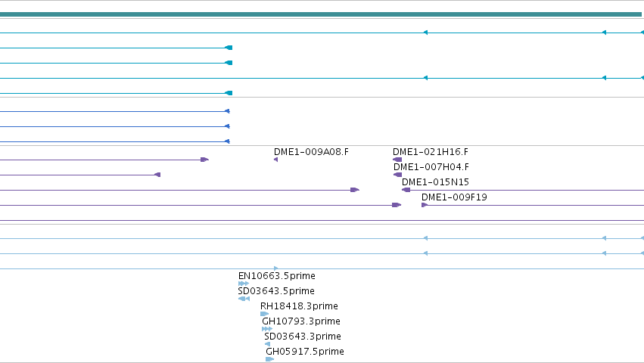Select the glyph under SD03643.5prime label
This screenshot has width=644, height=363.
tap(244, 299)
